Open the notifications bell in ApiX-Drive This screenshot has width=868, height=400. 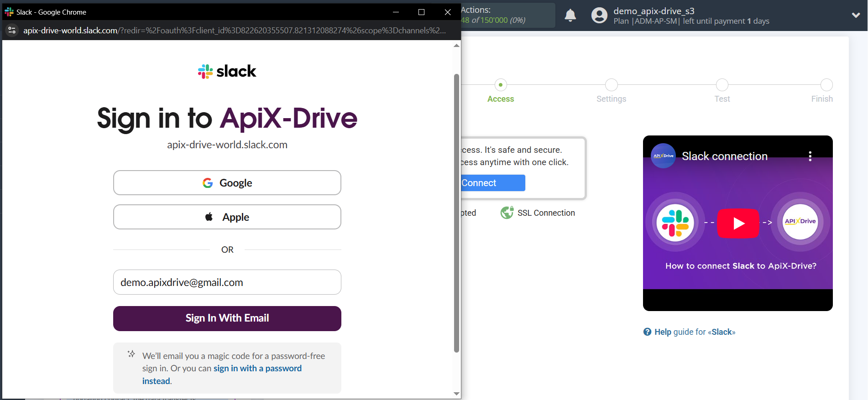point(570,16)
